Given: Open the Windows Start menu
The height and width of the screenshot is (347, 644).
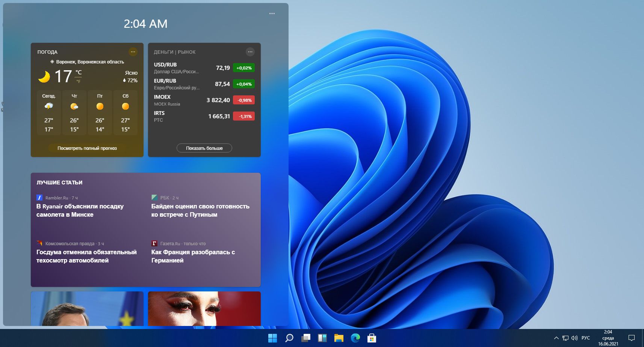Looking at the screenshot, I should pos(272,338).
